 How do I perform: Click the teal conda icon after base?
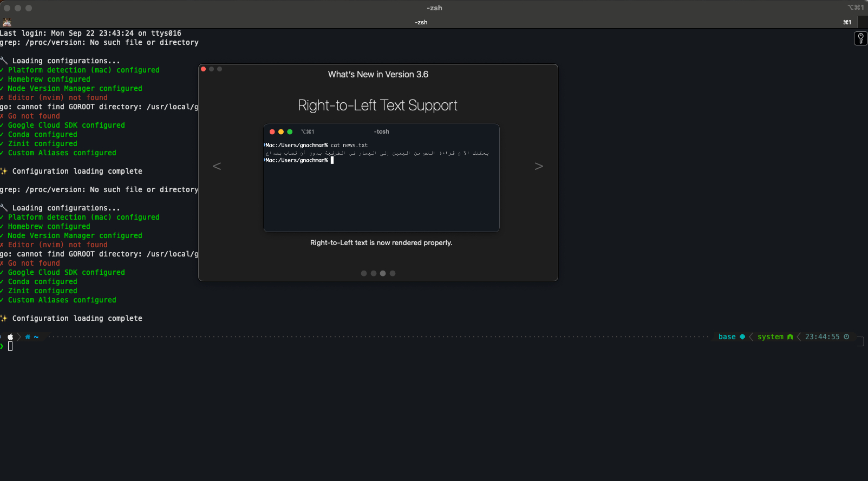click(x=742, y=337)
